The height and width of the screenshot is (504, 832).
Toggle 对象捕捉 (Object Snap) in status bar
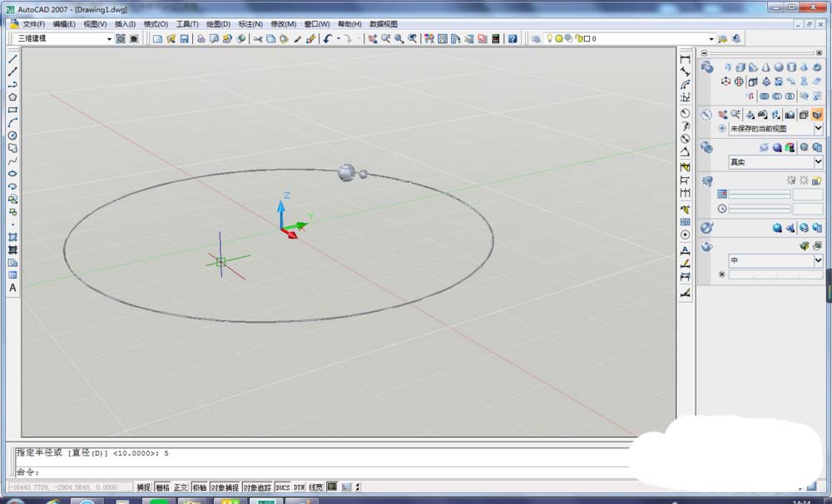click(x=223, y=487)
